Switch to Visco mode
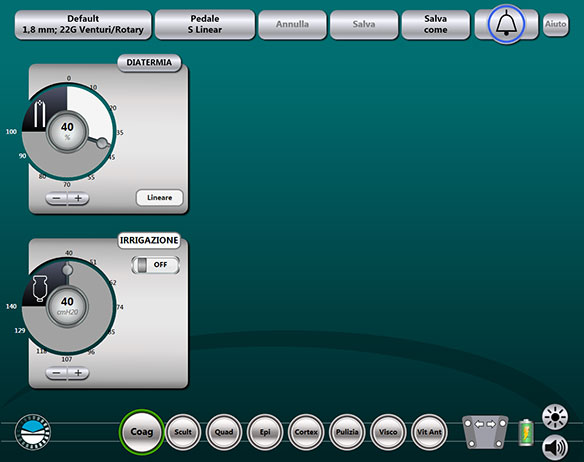 coord(388,432)
